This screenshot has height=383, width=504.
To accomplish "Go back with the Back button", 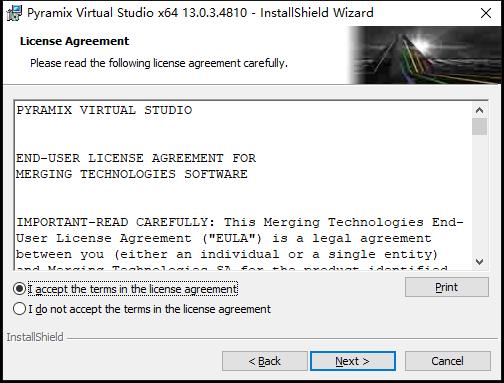I will (x=265, y=361).
